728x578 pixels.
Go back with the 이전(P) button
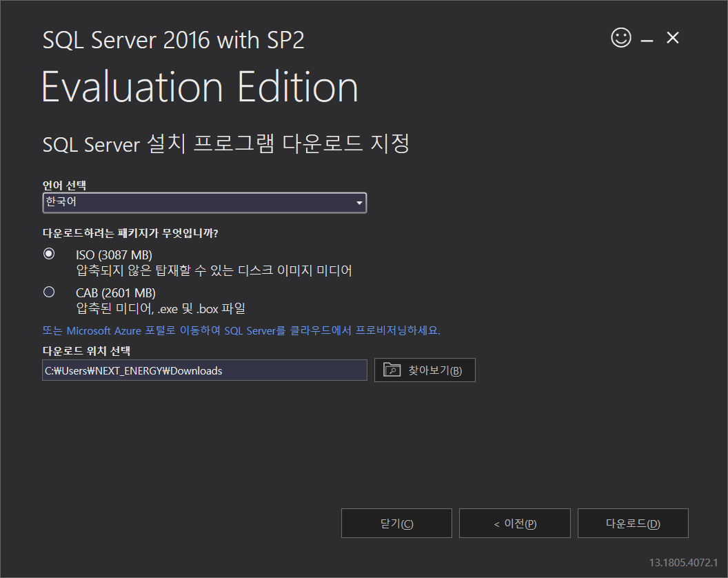point(514,524)
